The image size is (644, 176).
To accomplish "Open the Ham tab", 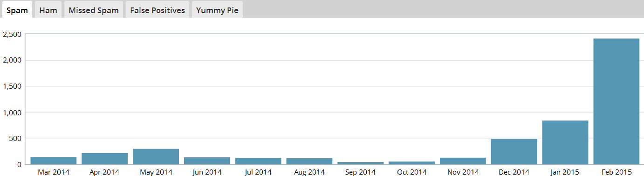I will (x=48, y=10).
